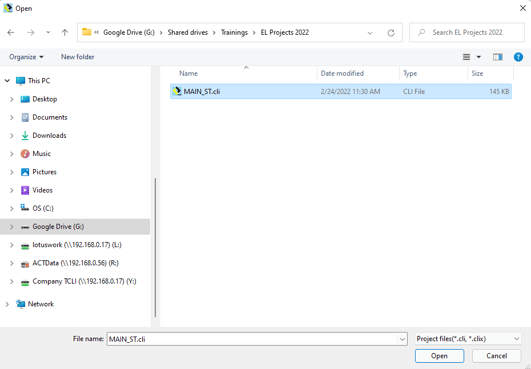
Task: Click the Search EL Projects 2022 box
Action: 467,32
